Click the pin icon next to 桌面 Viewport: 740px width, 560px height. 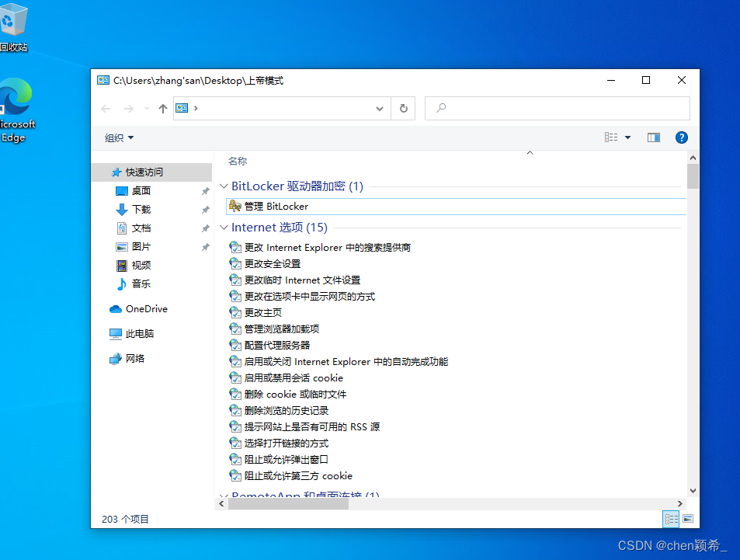click(x=205, y=191)
